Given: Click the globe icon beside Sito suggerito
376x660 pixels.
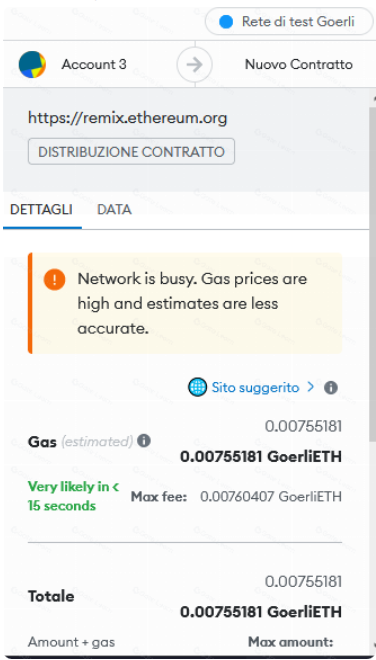Looking at the screenshot, I should pyautogui.click(x=197, y=387).
